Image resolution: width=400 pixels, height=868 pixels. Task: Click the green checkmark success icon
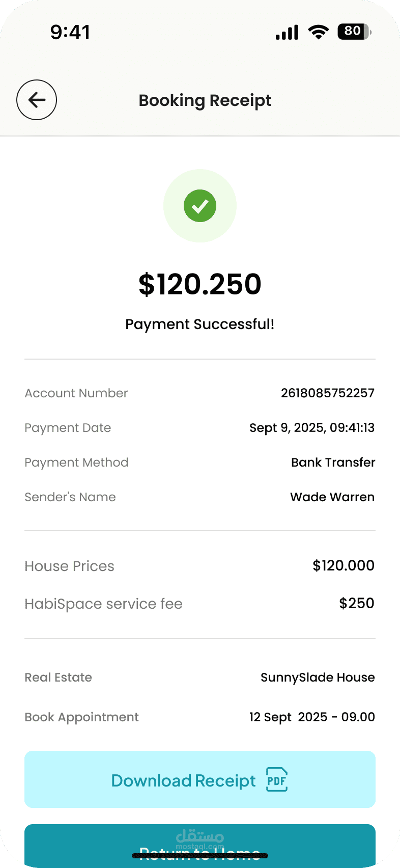(x=200, y=206)
